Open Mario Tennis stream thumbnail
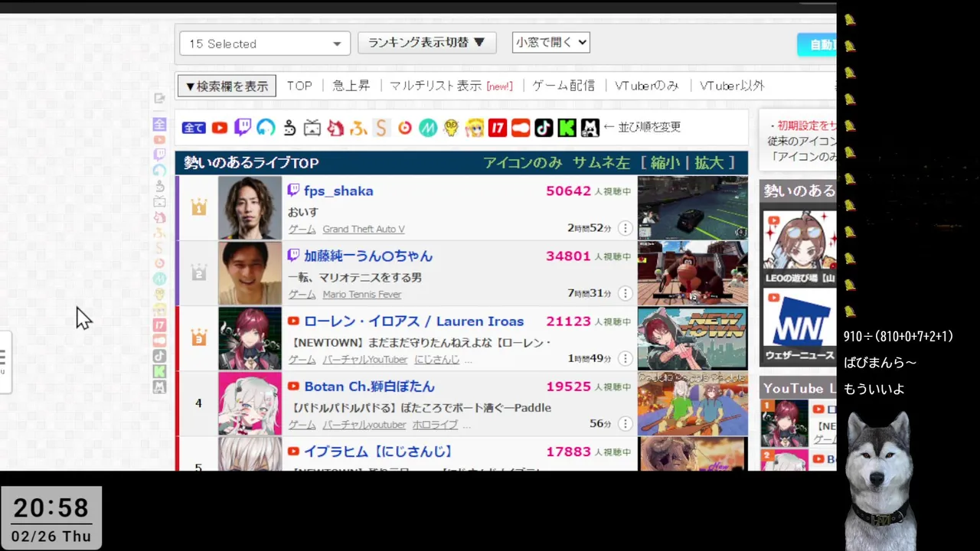 pos(693,273)
